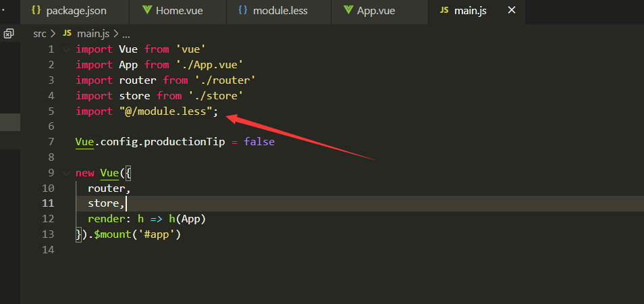Click the false value on line 7
This screenshot has height=304, width=644.
click(259, 142)
